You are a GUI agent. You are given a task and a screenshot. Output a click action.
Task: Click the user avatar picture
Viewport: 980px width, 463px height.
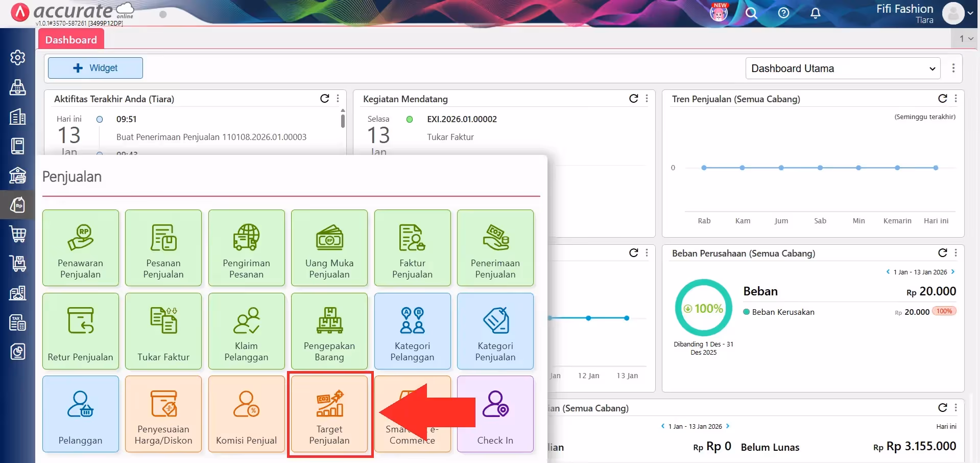(953, 13)
